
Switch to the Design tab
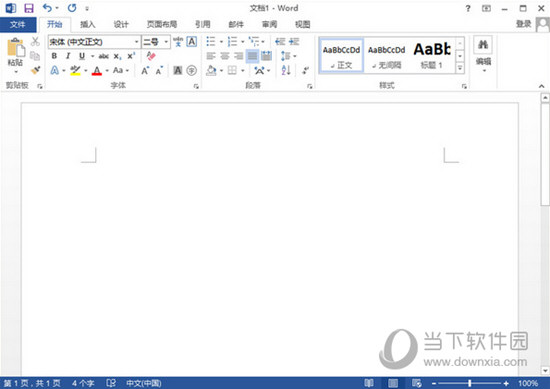121,25
